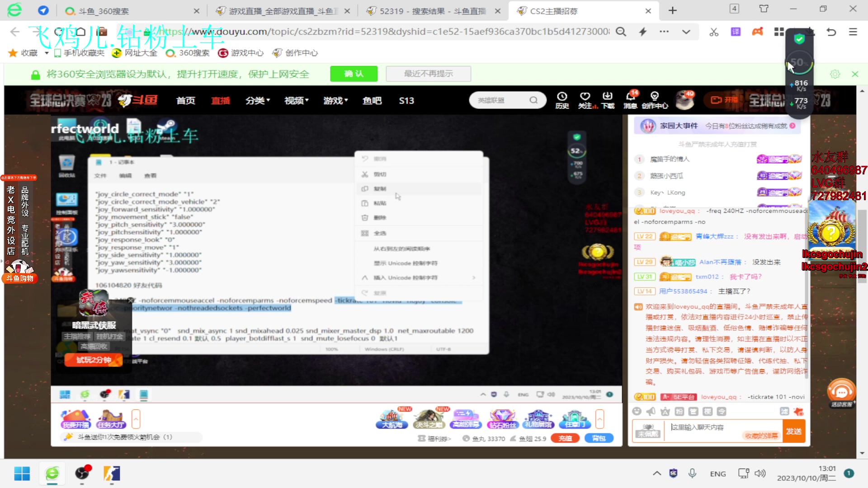This screenshot has width=868, height=488.
Task: Click the volume icon in system tray
Action: coord(760,473)
